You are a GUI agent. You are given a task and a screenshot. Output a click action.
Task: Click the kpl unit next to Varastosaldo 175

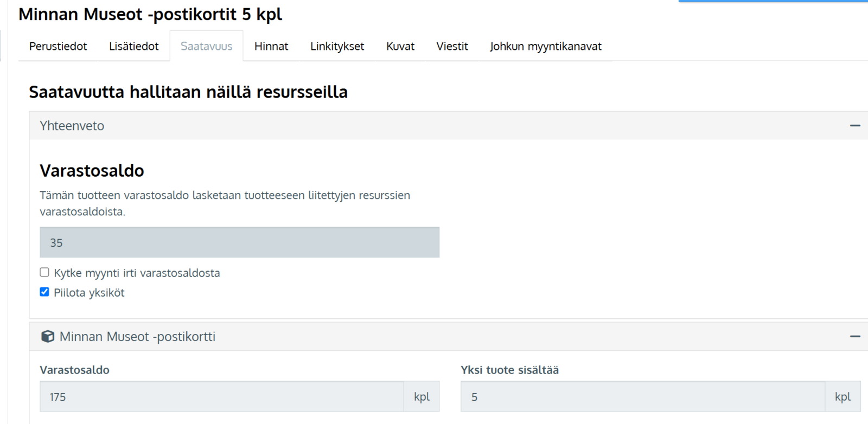click(422, 397)
